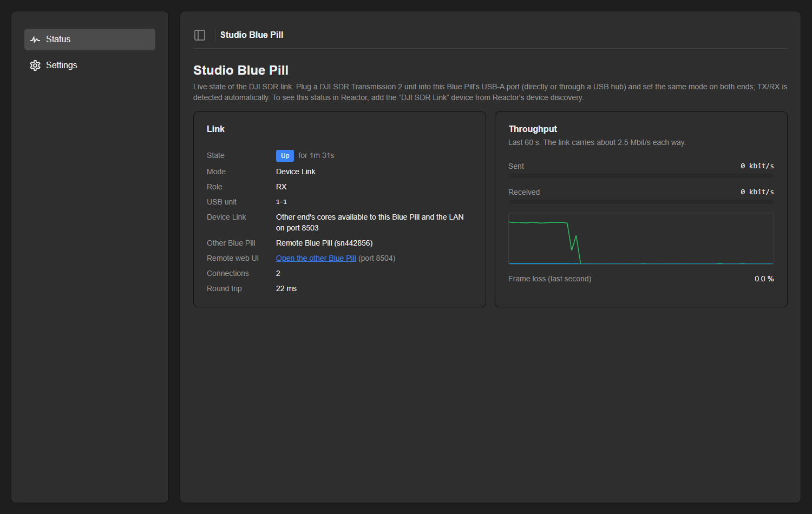Click the DJI SDR link description paragraph
The image size is (812, 514).
click(490, 92)
